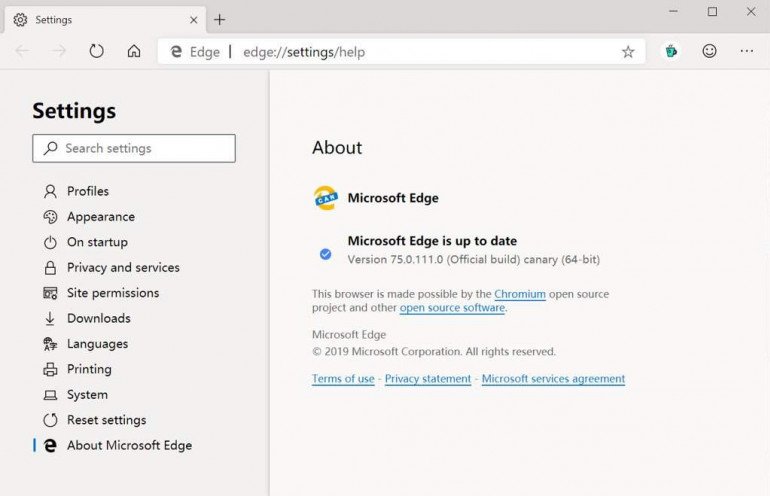
Task: Open the Chromium link
Action: click(520, 294)
